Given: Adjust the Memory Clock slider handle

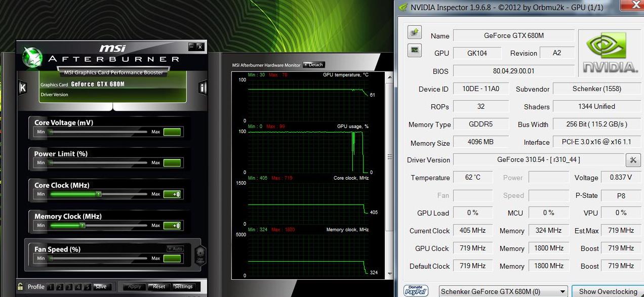Looking at the screenshot, I should [x=83, y=226].
